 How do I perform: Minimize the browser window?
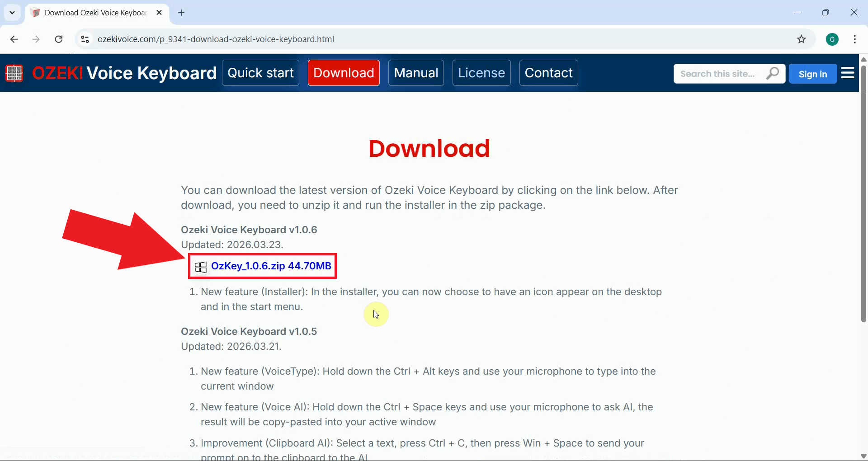(797, 12)
